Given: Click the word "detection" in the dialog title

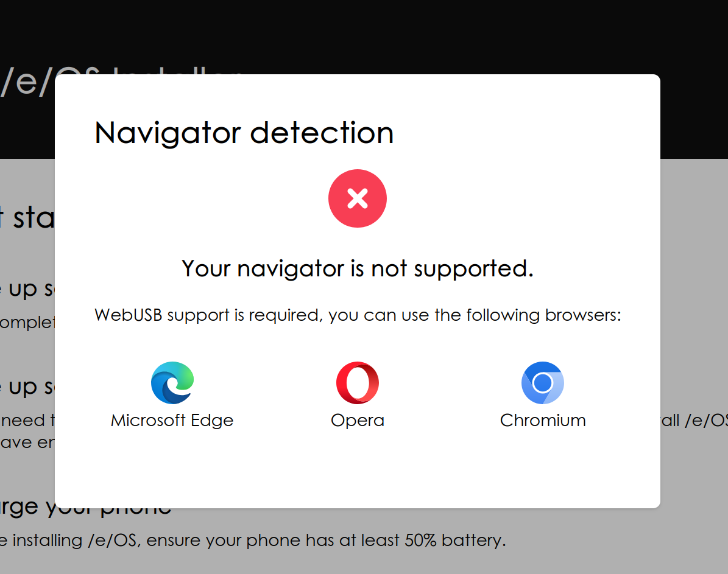Looking at the screenshot, I should click(x=322, y=133).
